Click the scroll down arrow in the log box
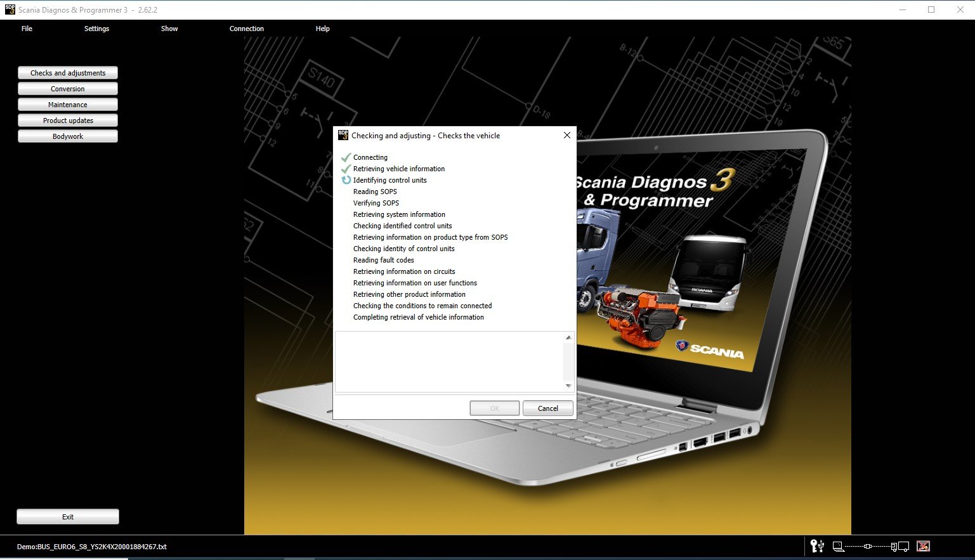This screenshot has width=975, height=560. point(568,386)
